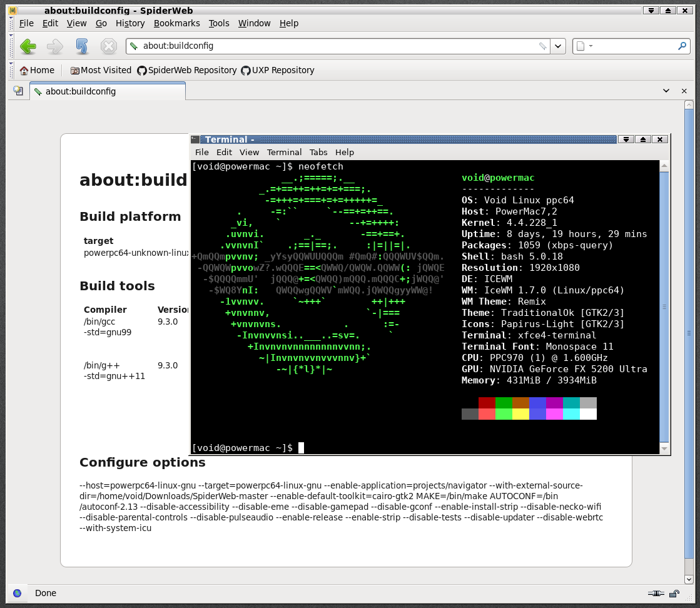Viewport: 700px width, 608px height.
Task: Maximize the Terminal window
Action: tap(643, 139)
